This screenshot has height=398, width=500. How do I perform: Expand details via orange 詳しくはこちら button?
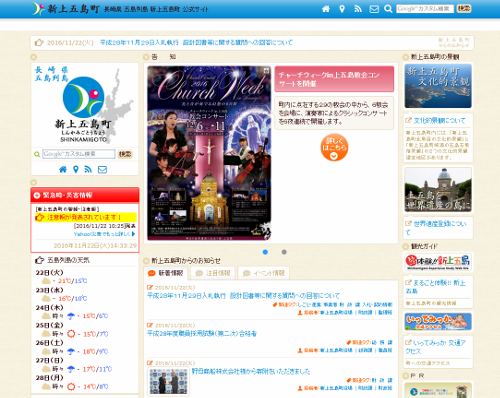click(x=334, y=147)
